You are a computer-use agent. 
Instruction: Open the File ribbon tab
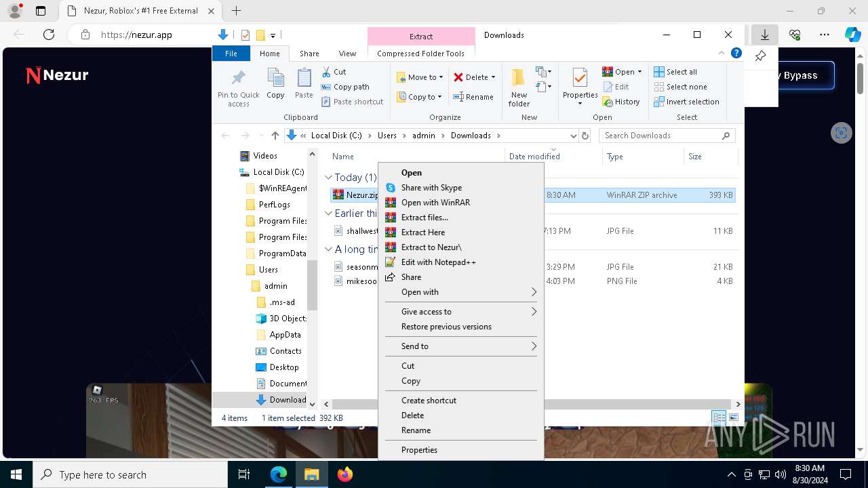[x=231, y=54]
